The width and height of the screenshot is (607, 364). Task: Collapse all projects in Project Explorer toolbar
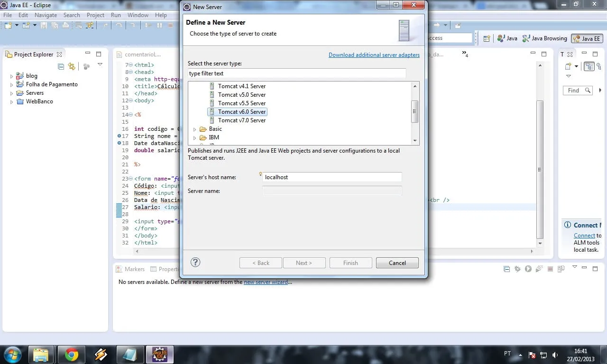click(61, 67)
